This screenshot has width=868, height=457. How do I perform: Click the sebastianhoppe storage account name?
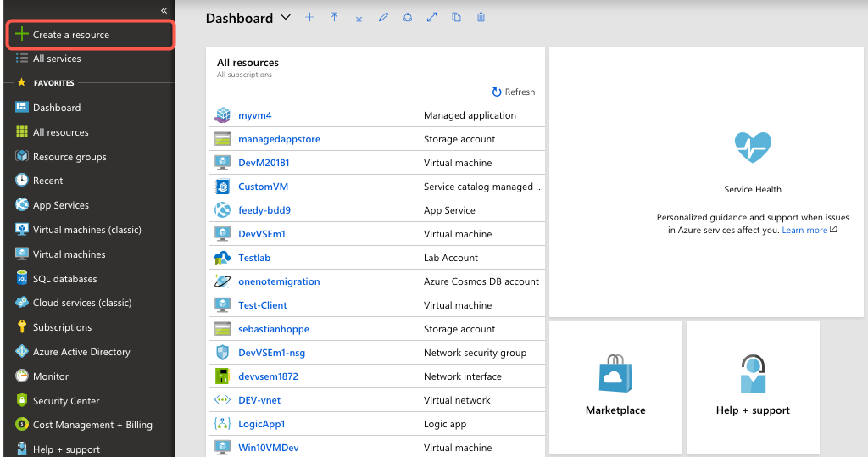pos(274,329)
